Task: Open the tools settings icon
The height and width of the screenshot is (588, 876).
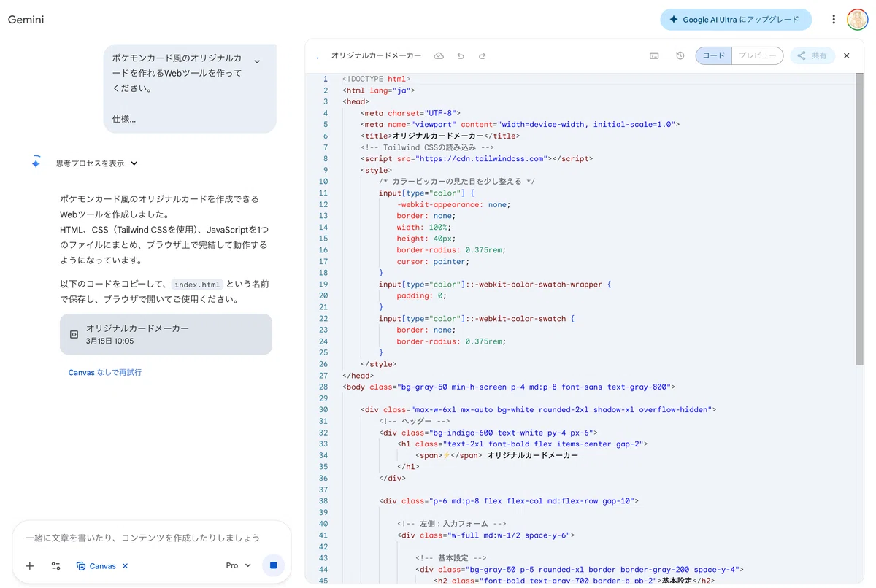Action: click(55, 565)
